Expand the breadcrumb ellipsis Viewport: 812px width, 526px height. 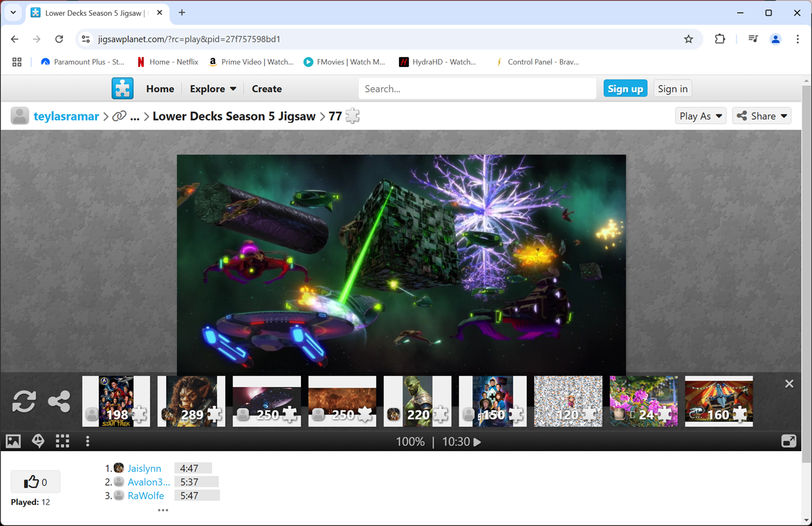point(135,116)
